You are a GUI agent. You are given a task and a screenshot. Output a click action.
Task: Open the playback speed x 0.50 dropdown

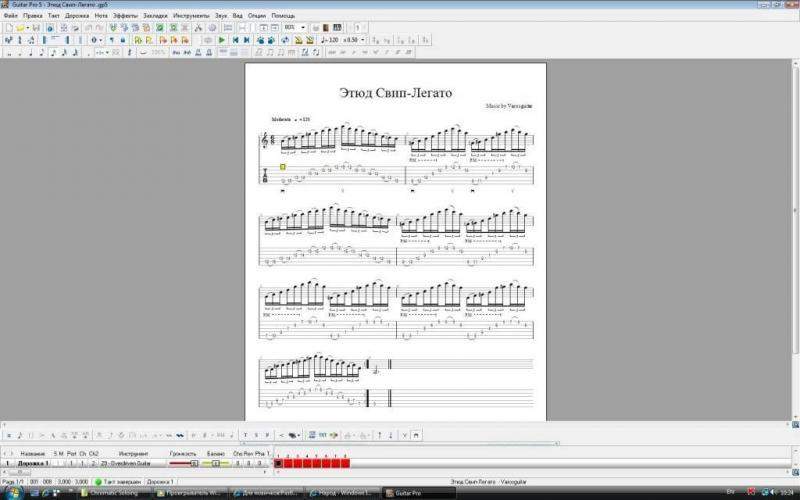364,40
